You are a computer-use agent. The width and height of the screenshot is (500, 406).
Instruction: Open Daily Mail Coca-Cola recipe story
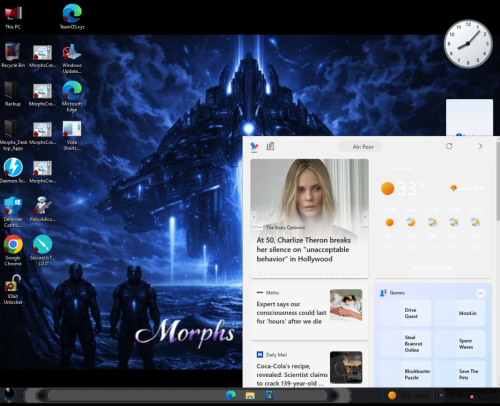tap(292, 375)
